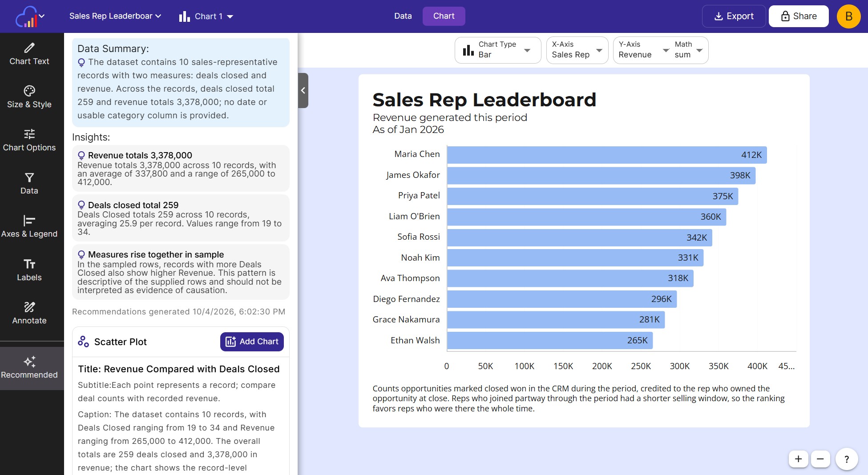Click the Scatter Plot icon

pos(83,342)
